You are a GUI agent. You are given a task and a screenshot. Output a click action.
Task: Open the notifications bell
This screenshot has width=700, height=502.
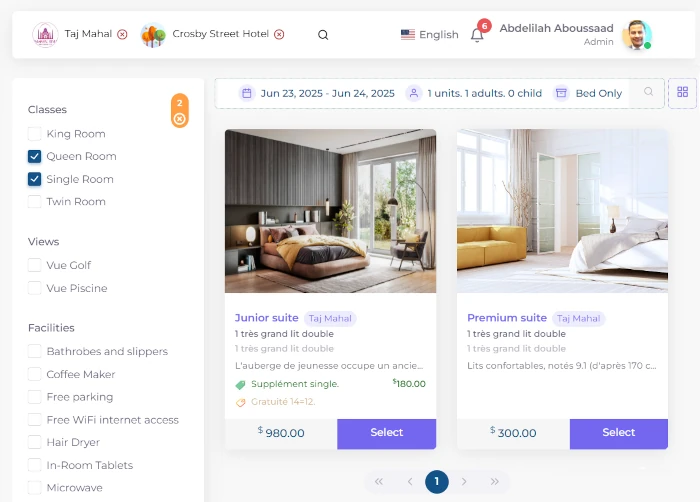click(477, 35)
